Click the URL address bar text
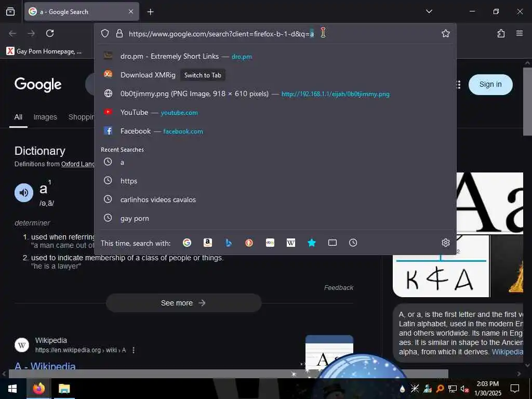 (221, 34)
